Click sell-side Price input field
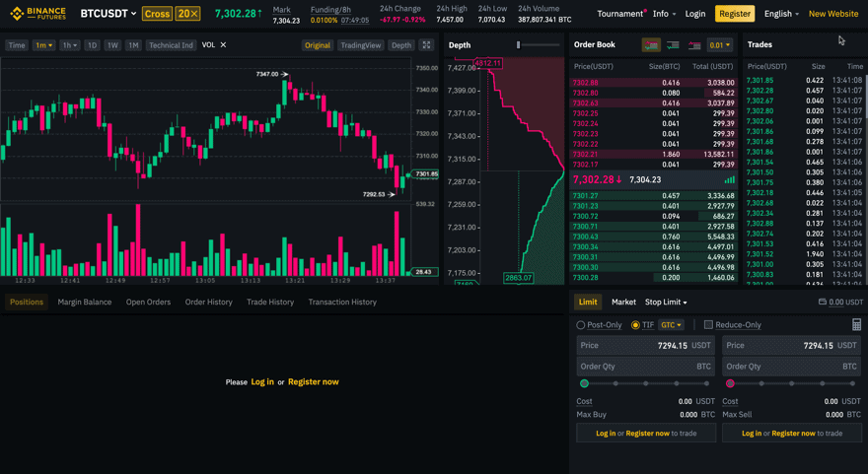Image resolution: width=868 pixels, height=474 pixels. point(792,345)
